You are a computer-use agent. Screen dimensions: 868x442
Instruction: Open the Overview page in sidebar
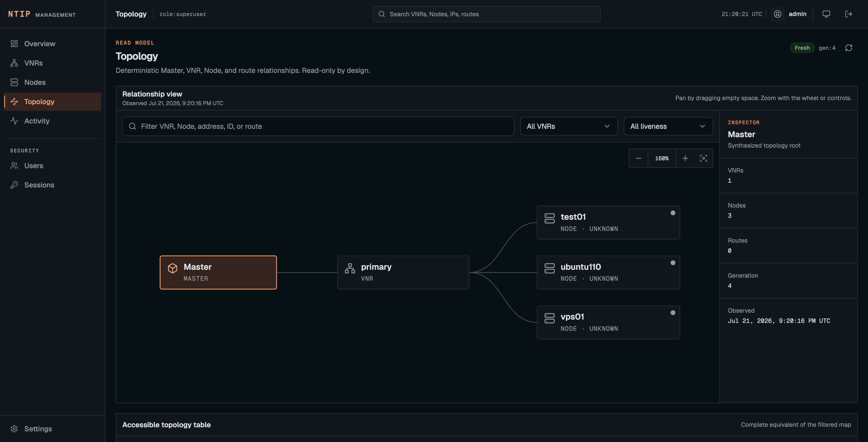click(53, 44)
